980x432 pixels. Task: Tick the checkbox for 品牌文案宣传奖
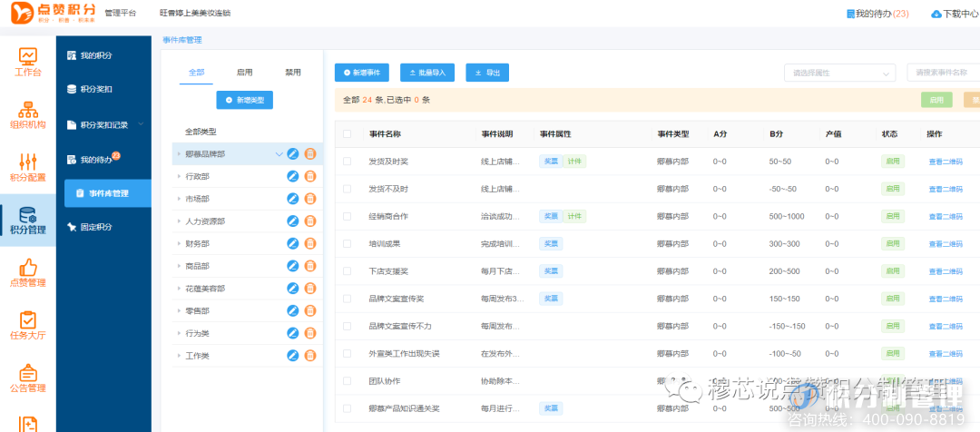347,299
